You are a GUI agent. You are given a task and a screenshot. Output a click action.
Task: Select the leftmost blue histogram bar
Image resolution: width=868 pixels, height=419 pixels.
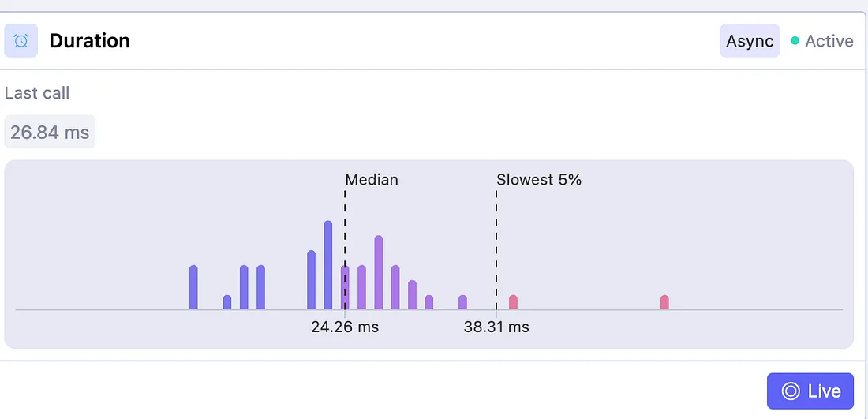point(193,287)
